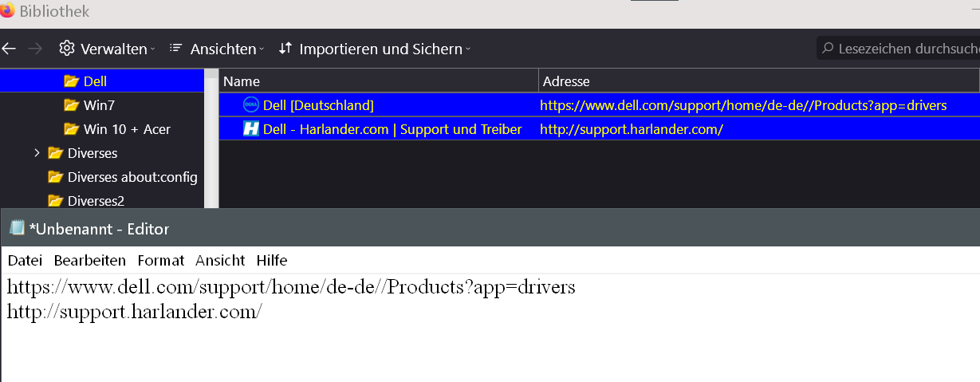Screen dimensions: 980x382
Task: Click the forward arrow in Library toolbar
Action: tap(35, 49)
